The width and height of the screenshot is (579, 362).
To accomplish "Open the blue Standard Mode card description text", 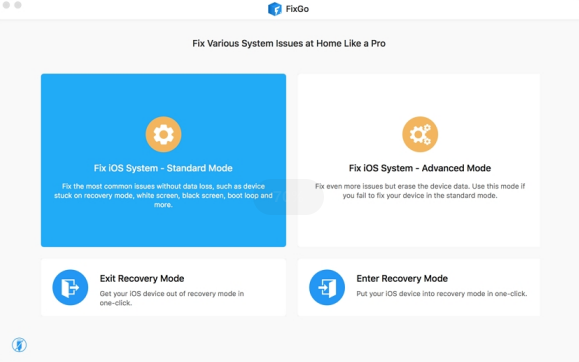I will (163, 195).
